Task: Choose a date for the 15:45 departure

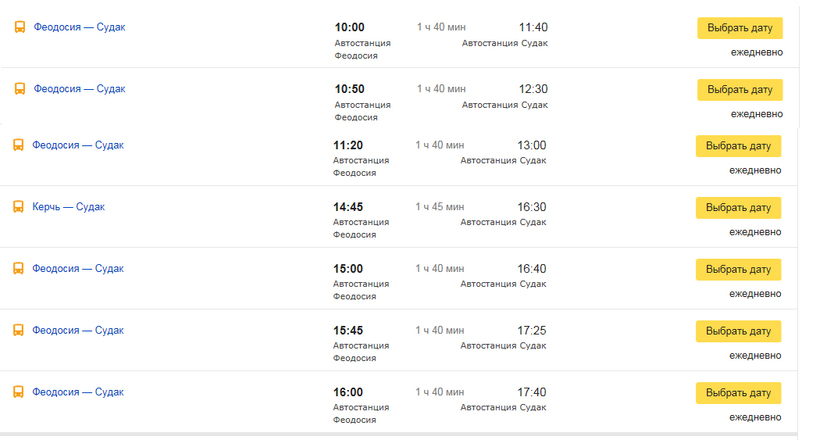Action: coord(738,331)
